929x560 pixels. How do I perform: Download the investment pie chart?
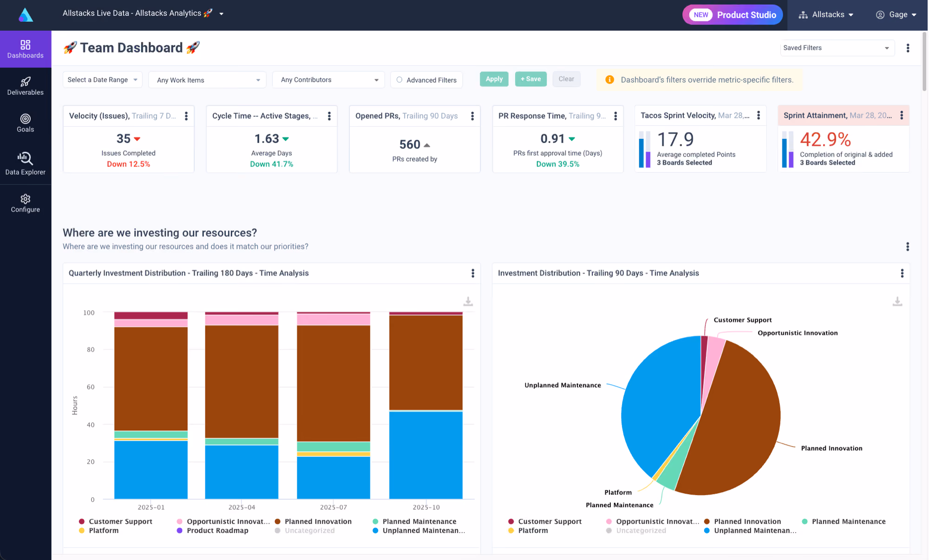click(x=897, y=302)
